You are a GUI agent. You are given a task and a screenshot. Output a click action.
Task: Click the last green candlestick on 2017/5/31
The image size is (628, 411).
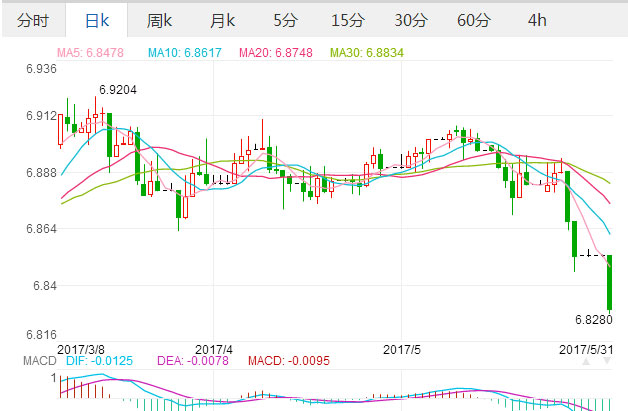point(610,282)
